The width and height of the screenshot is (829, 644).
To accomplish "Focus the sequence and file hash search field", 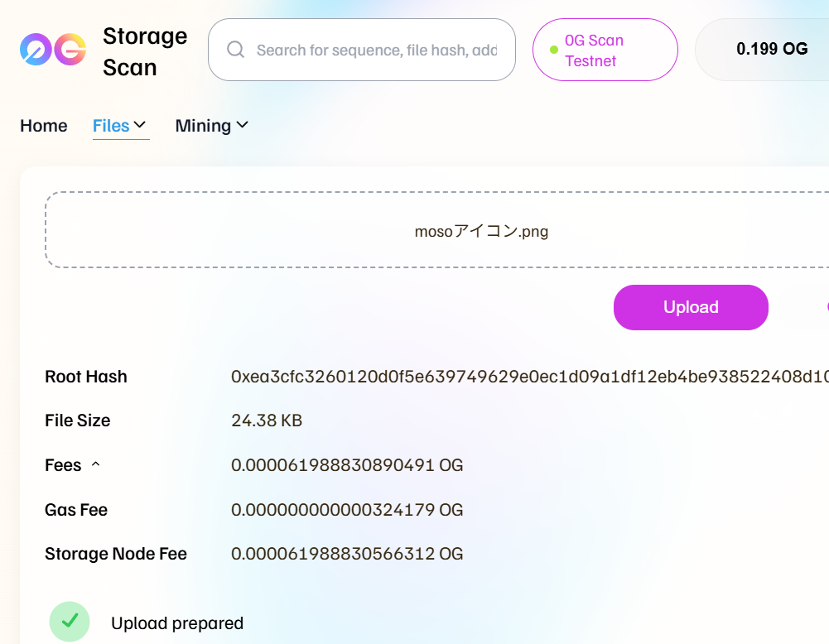I will pos(377,50).
